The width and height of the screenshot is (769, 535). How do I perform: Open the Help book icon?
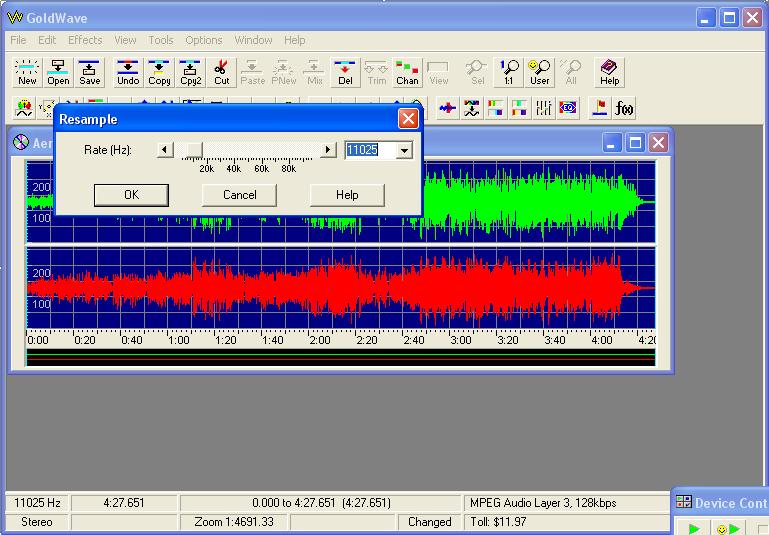(609, 73)
